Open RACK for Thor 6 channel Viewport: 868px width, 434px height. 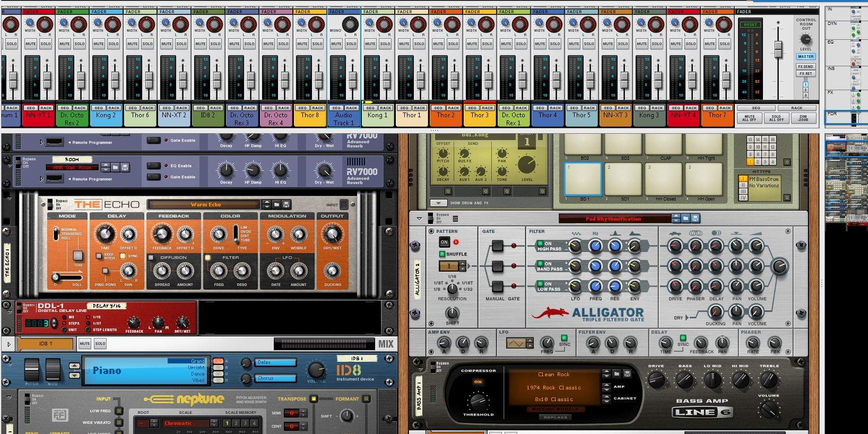coord(148,108)
